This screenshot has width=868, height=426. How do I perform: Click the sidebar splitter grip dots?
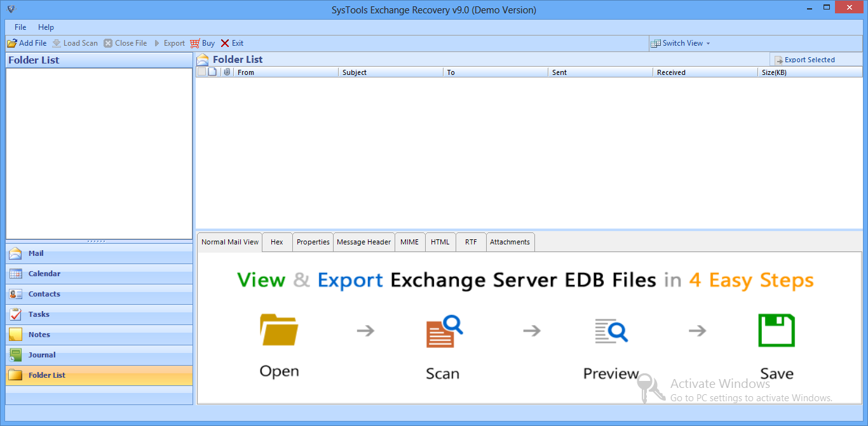pos(97,241)
